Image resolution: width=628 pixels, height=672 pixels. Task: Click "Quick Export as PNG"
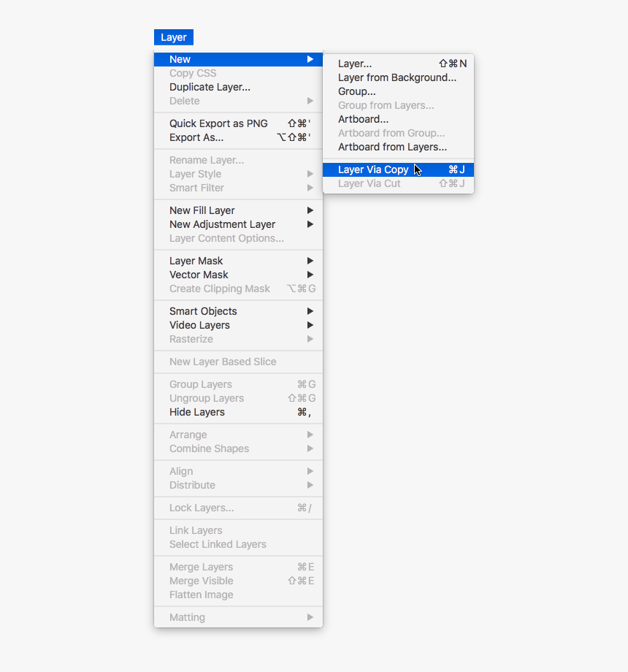218,123
